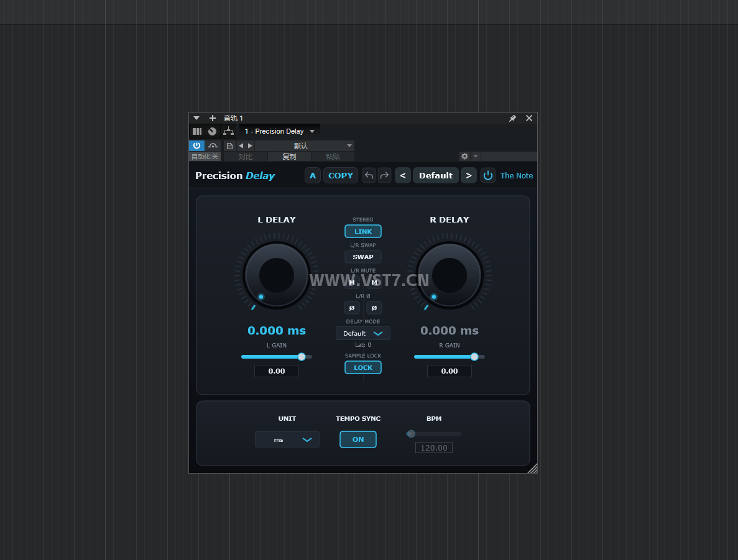Redo with the curved right arrow

384,175
